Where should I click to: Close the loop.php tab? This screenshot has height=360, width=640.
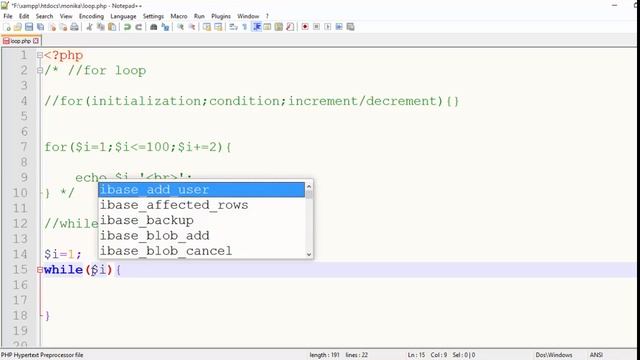point(36,41)
